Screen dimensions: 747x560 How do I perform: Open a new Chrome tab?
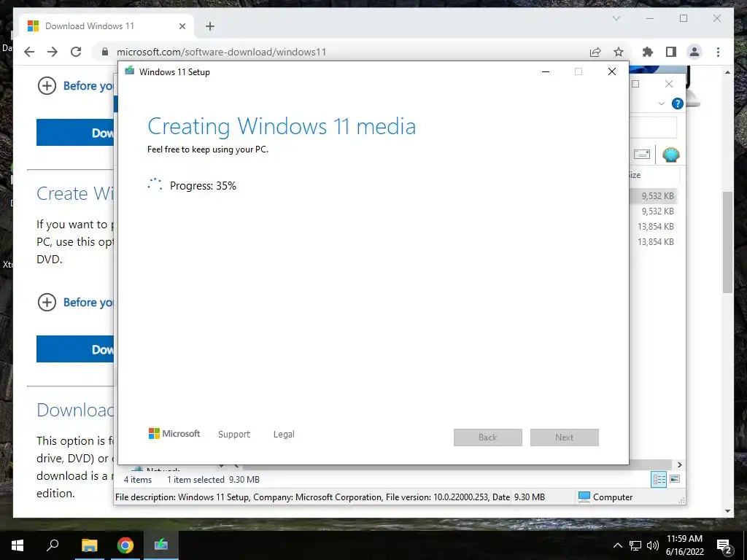click(210, 26)
